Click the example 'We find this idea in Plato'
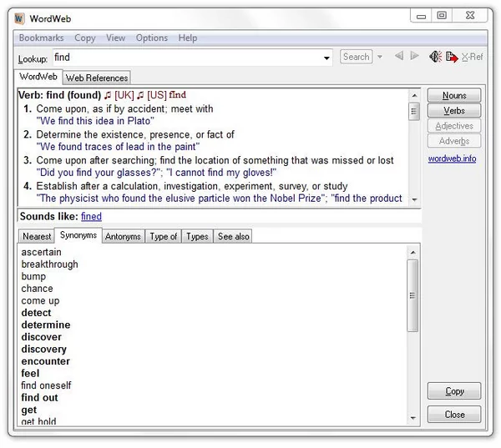 (95, 121)
